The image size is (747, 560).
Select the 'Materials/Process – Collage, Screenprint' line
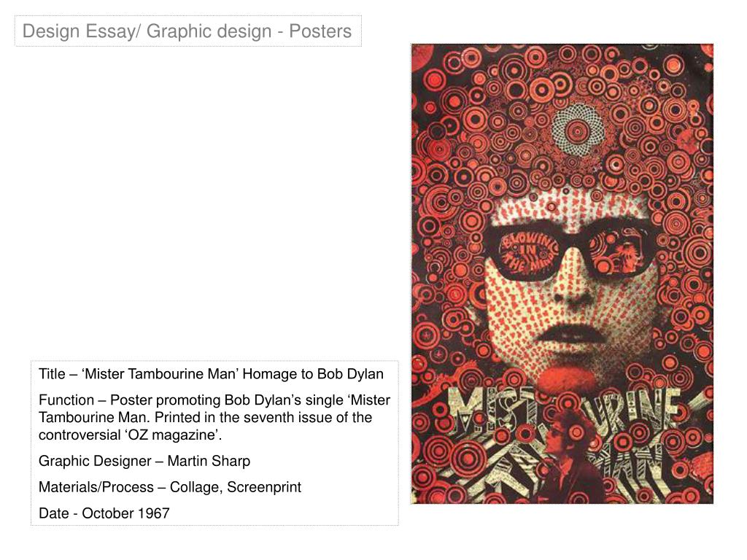coord(170,487)
